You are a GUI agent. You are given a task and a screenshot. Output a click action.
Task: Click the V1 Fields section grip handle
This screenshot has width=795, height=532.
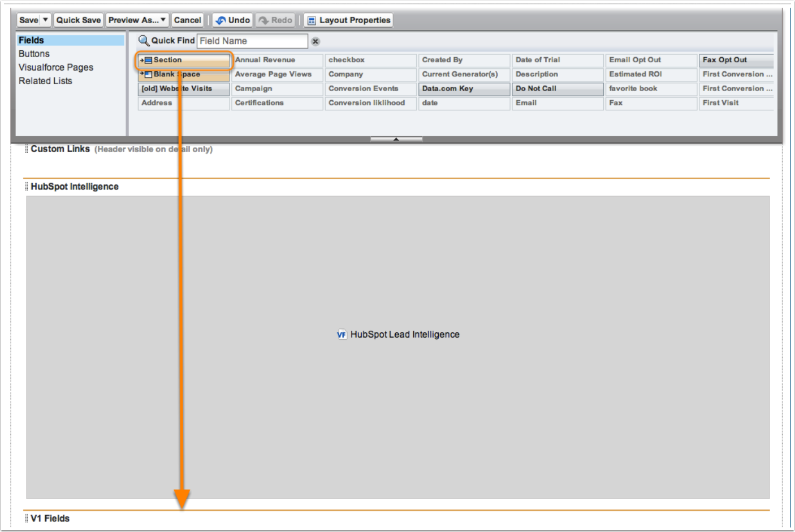point(27,518)
